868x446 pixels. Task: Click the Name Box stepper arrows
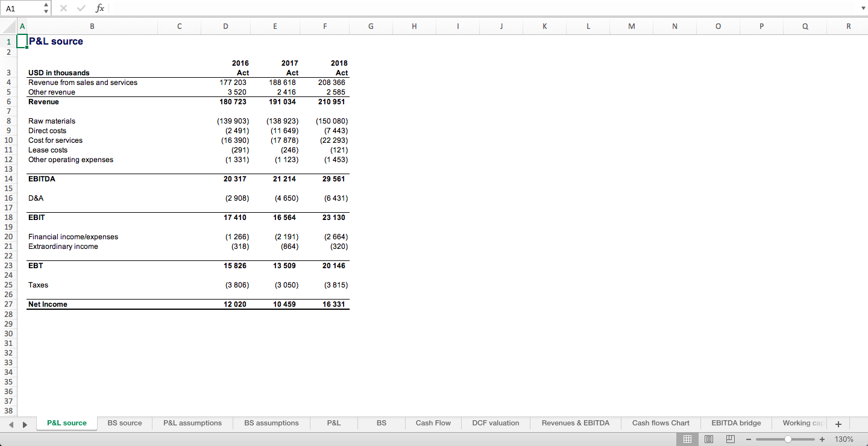tap(45, 8)
